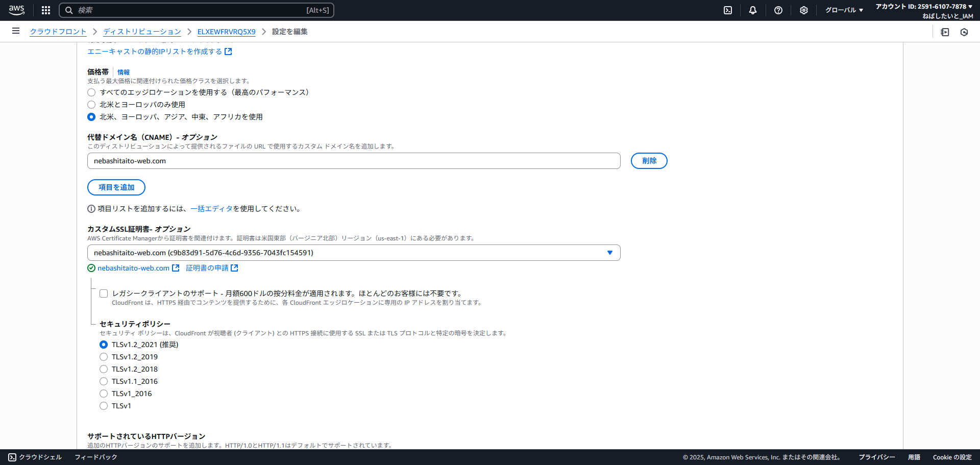
Task: Open 証明書の申請 link
Action: [x=207, y=268]
